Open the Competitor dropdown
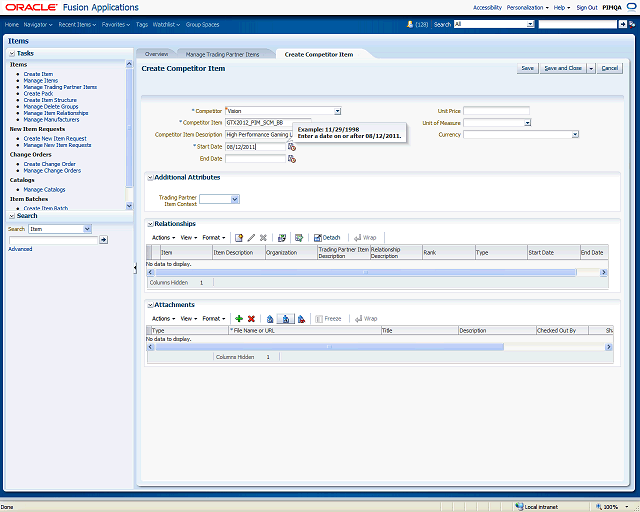This screenshot has height=512, width=640. [x=337, y=111]
